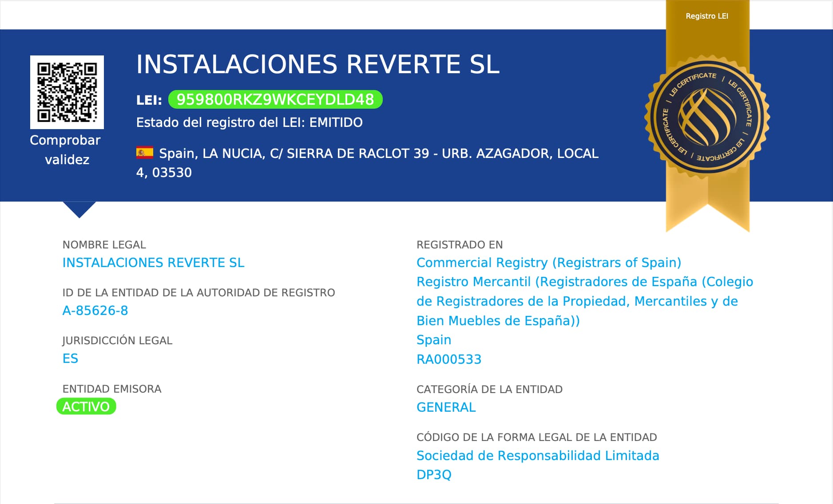Click the ES legal jurisdiction value
The width and height of the screenshot is (833, 504).
coord(70,358)
